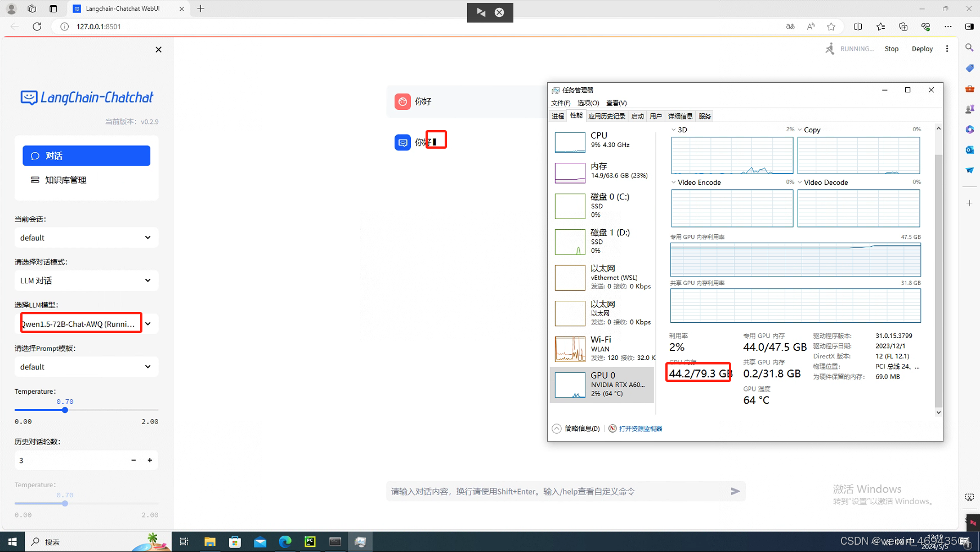Click the translate page icon

click(x=790, y=26)
